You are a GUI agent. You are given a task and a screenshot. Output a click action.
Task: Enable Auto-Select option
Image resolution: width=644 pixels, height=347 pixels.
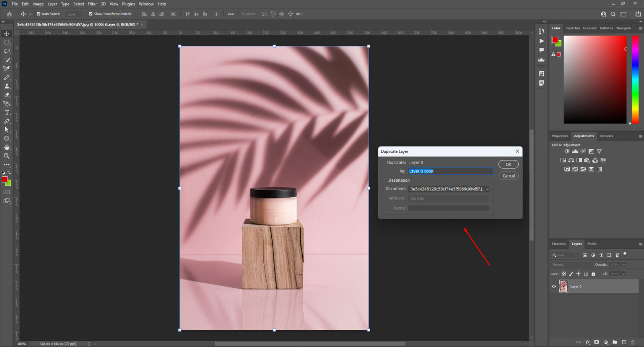[38, 13]
